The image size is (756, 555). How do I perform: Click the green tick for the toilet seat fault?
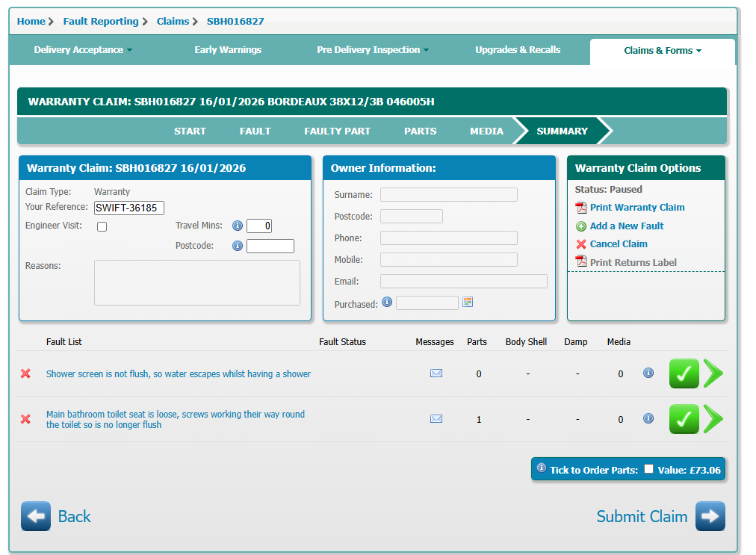tap(684, 418)
